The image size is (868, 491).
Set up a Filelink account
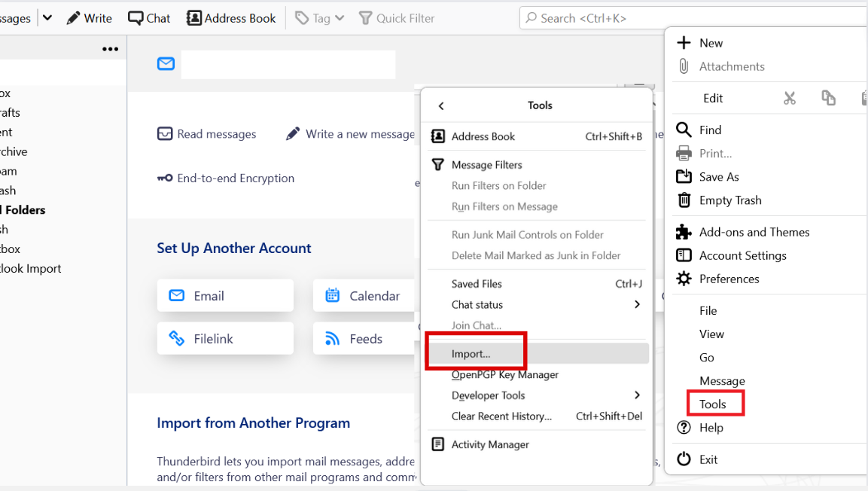tap(225, 339)
